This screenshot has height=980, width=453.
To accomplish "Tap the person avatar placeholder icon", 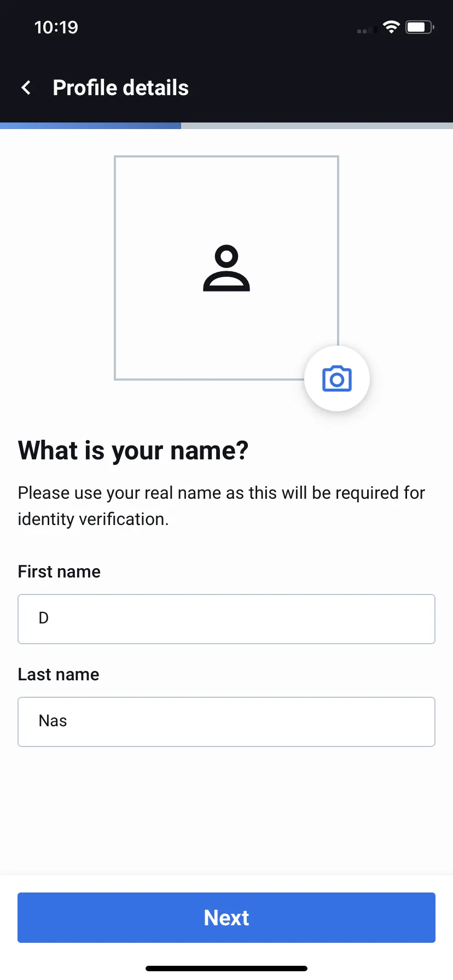I will [226, 268].
